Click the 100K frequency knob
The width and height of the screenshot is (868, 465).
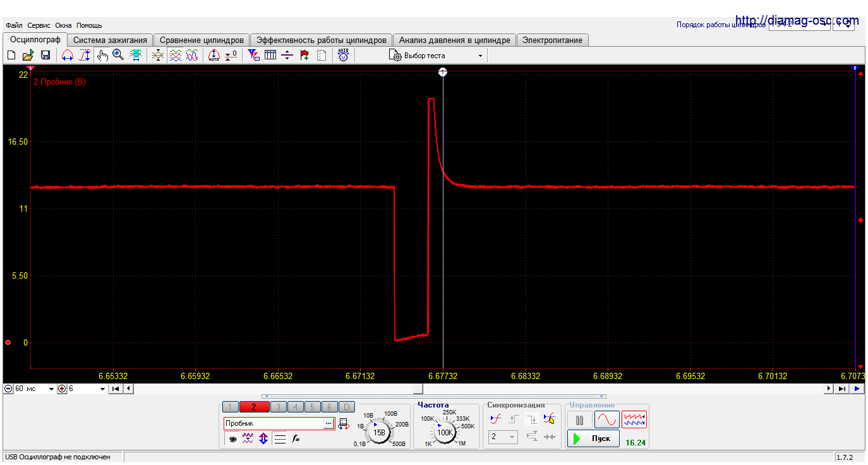point(445,432)
